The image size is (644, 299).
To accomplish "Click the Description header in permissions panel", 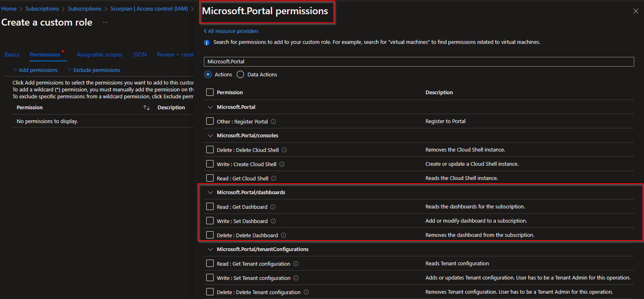I will point(439,92).
